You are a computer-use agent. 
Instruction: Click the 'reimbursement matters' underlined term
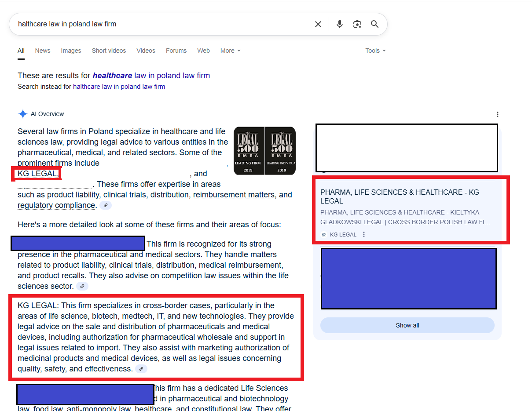point(234,195)
